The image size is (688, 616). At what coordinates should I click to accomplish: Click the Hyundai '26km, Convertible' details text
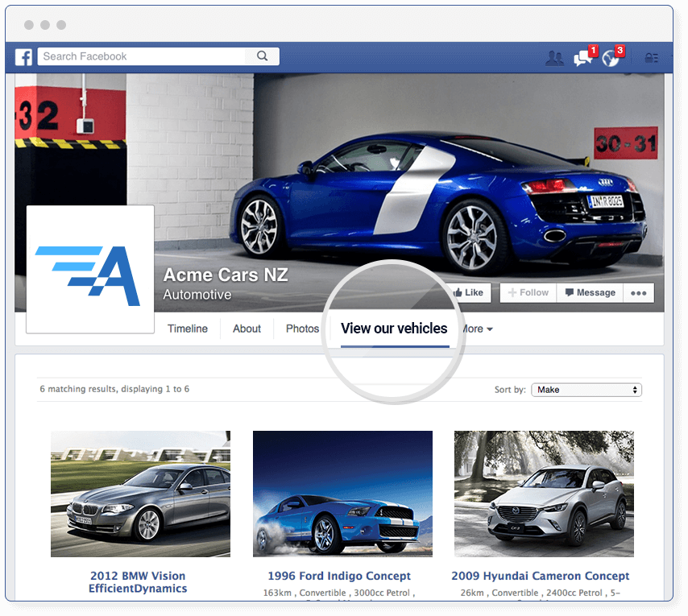click(x=540, y=593)
